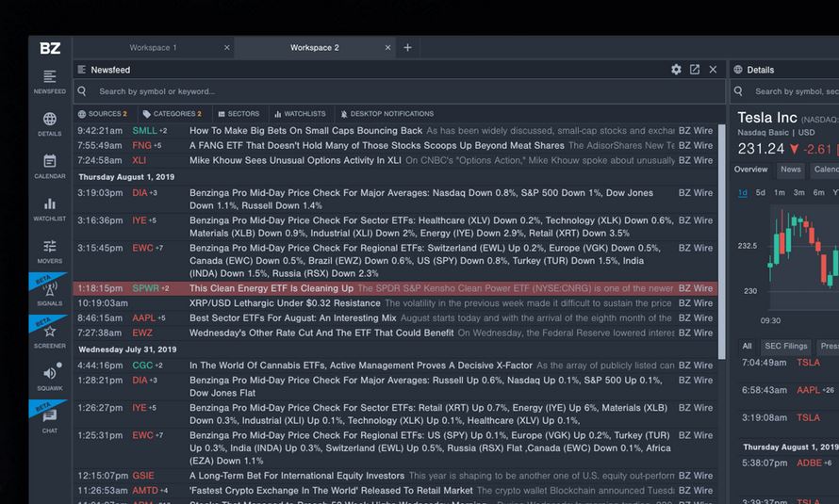
Task: Open the Newsfeed sidebar tool
Action: (50, 82)
